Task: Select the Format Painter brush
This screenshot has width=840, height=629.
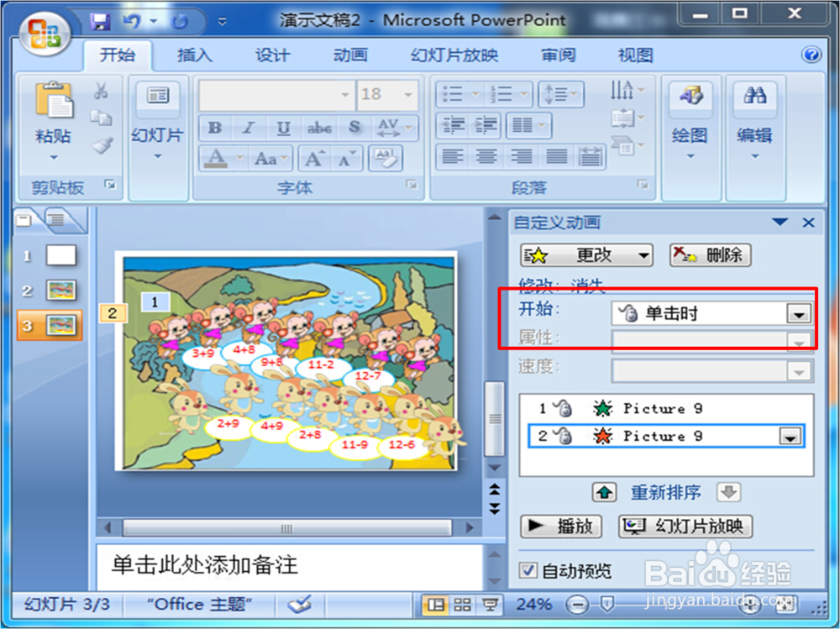Action: [102, 145]
